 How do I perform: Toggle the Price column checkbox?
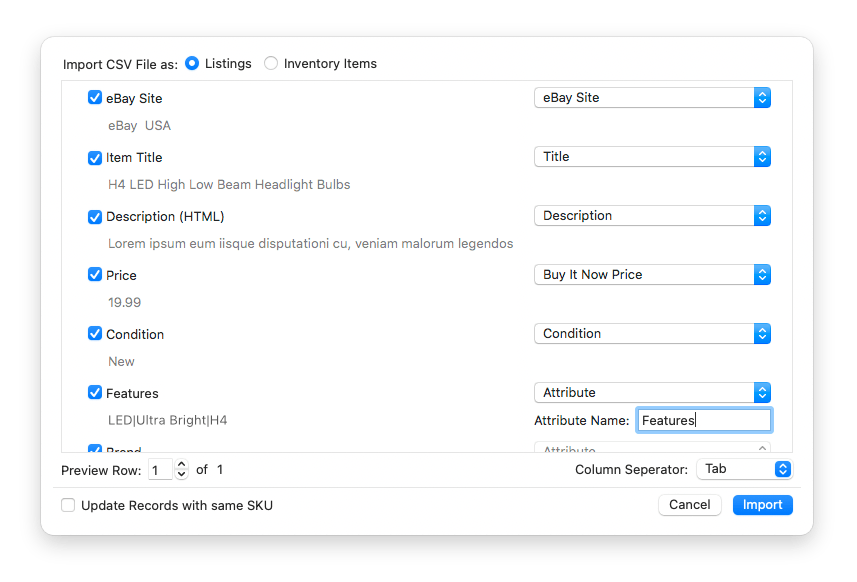(95, 275)
